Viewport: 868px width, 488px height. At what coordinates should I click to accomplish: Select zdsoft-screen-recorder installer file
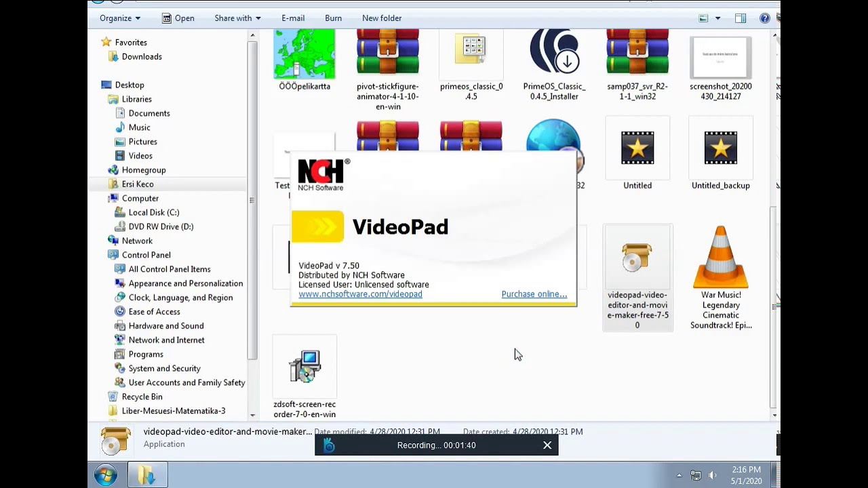304,378
